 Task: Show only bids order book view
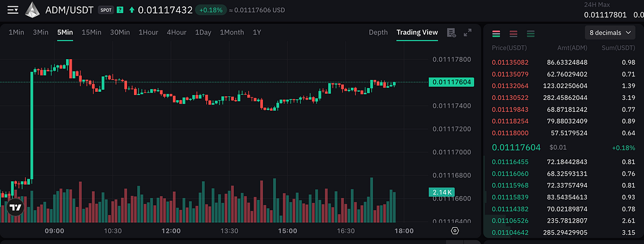(531, 34)
